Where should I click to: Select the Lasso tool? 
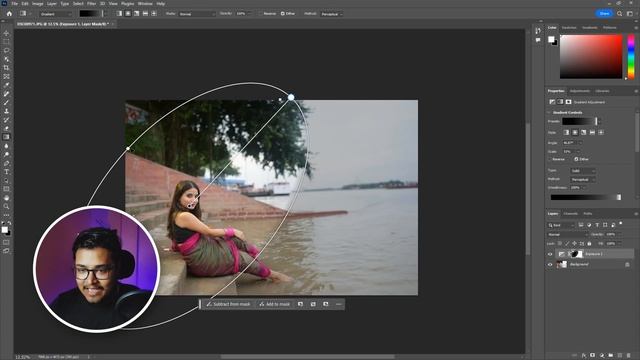coord(6,51)
